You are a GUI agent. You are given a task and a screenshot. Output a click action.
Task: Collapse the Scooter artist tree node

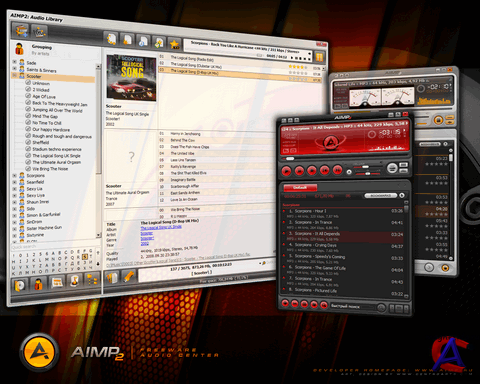tap(14, 76)
